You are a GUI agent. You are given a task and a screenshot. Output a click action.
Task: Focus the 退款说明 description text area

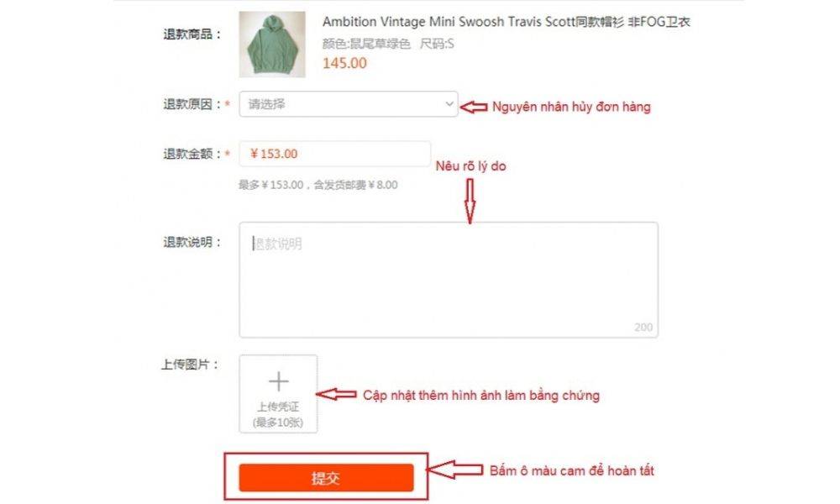449,280
